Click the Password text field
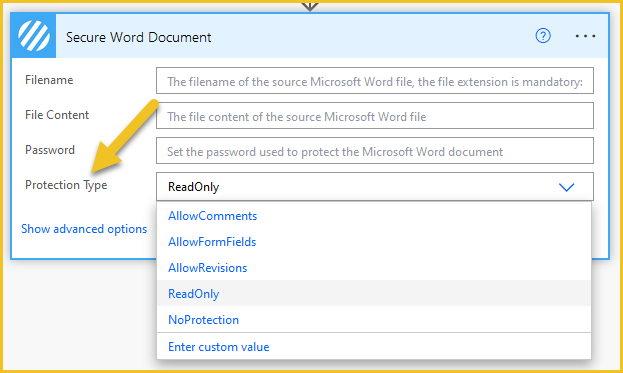 click(375, 151)
